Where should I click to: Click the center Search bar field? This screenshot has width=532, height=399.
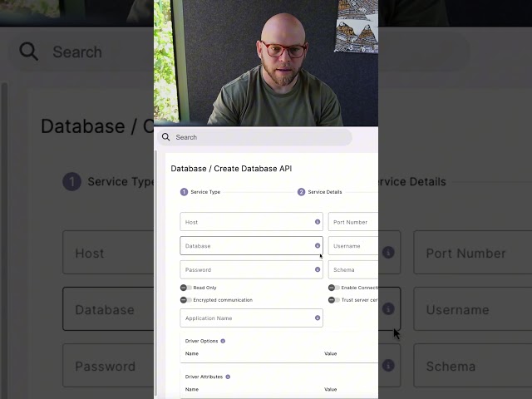(255, 137)
